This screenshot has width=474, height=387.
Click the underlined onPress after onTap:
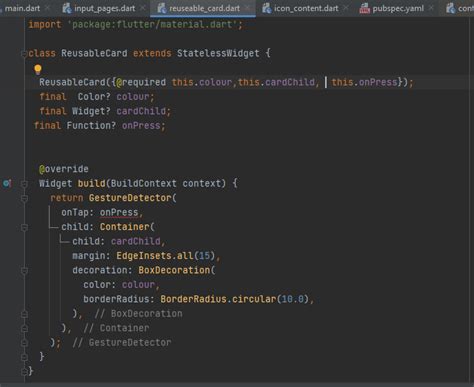pos(119,213)
